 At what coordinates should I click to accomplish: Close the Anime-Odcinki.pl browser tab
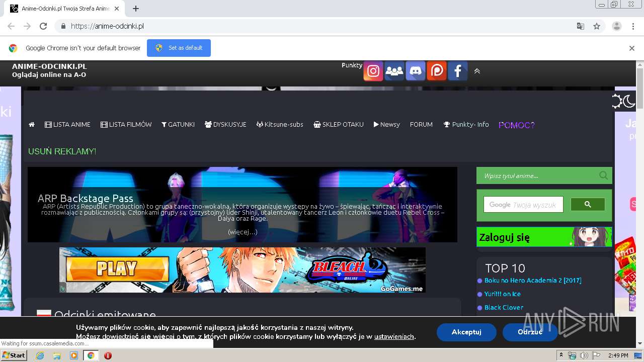[x=117, y=9]
